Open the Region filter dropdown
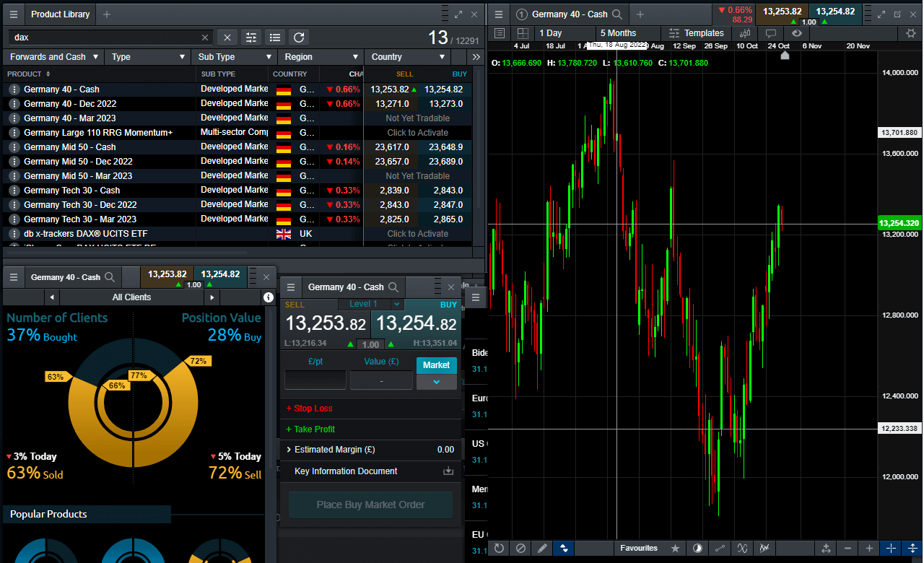The image size is (924, 563). click(x=320, y=56)
